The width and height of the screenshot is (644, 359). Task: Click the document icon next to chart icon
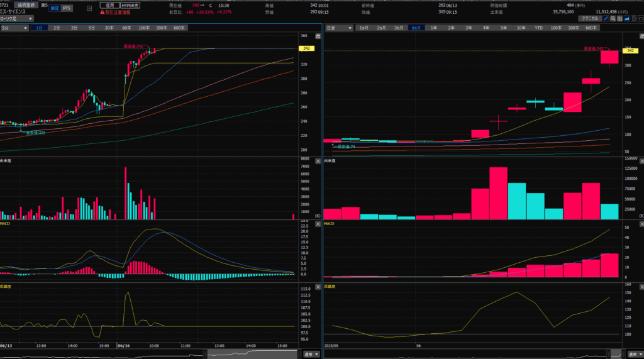point(634,18)
